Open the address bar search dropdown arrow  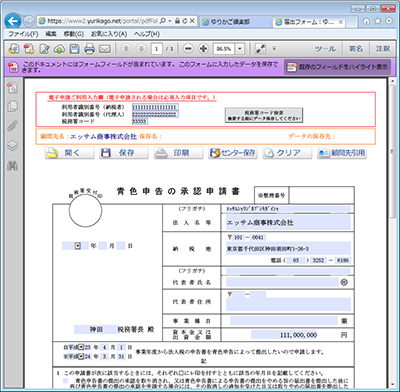click(x=170, y=21)
